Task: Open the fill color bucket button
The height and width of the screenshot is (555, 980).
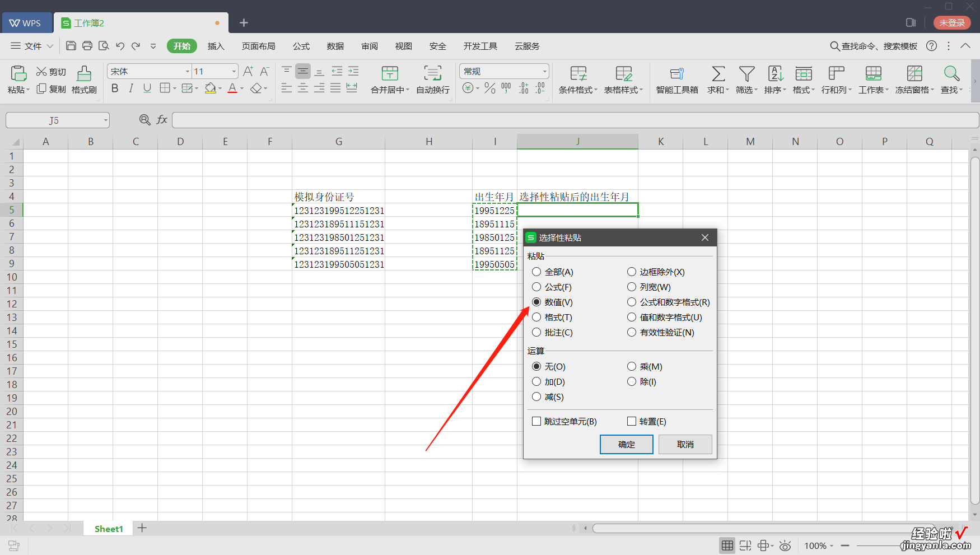Action: 210,88
